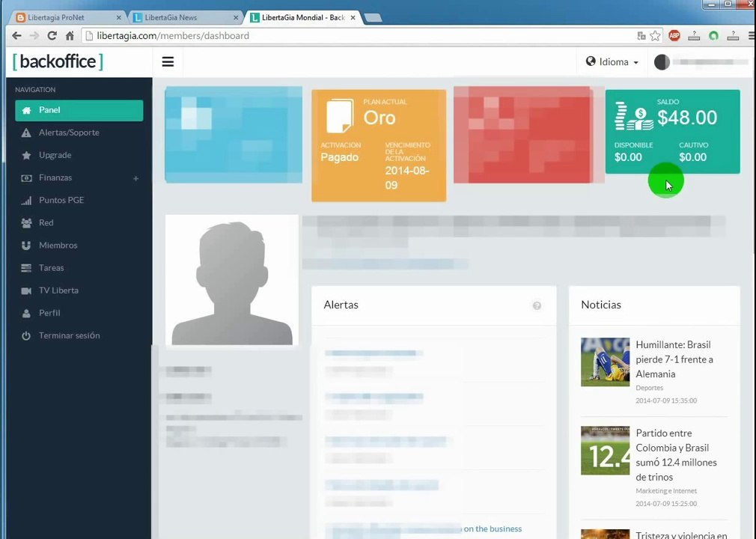
Task: Click the 'Noticias' panel heading
Action: pyautogui.click(x=601, y=305)
